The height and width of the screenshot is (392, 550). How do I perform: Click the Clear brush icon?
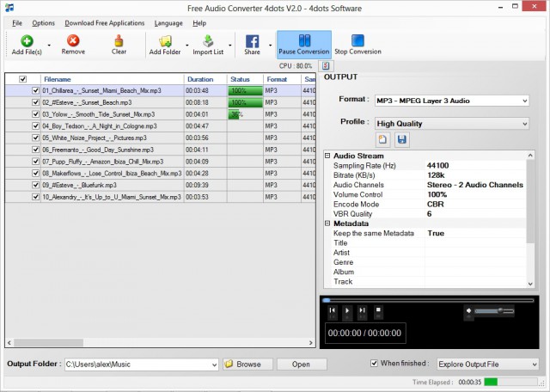tap(119, 40)
